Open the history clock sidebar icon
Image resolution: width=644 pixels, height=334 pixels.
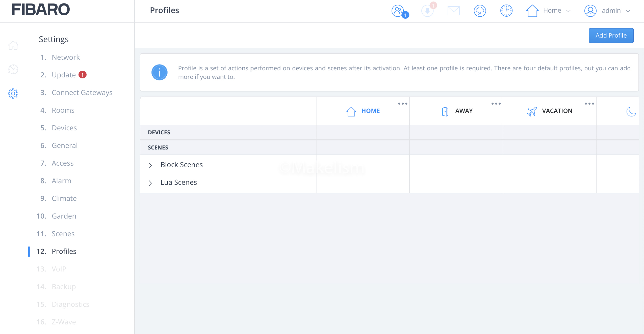(13, 69)
